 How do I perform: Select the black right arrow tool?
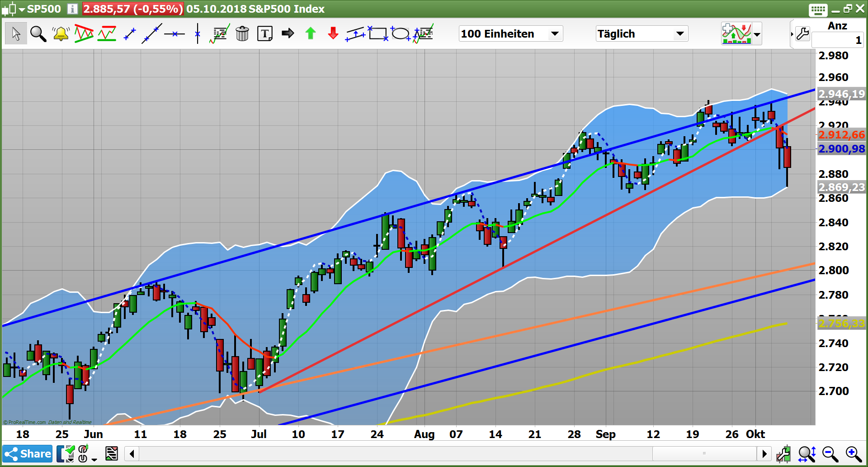coord(288,33)
